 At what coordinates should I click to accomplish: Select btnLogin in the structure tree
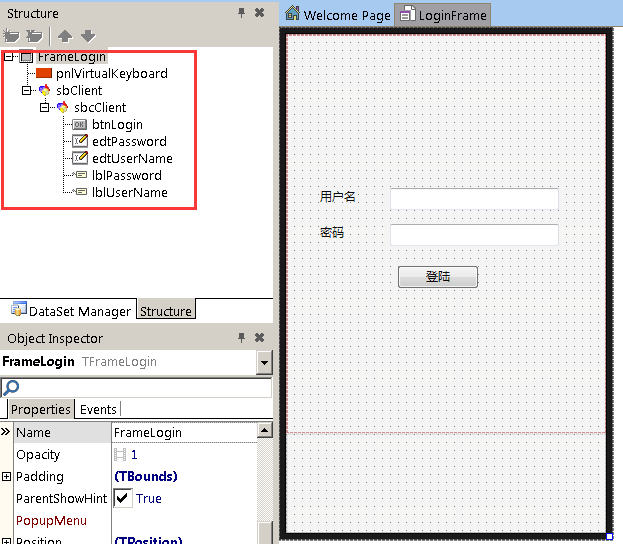point(117,125)
